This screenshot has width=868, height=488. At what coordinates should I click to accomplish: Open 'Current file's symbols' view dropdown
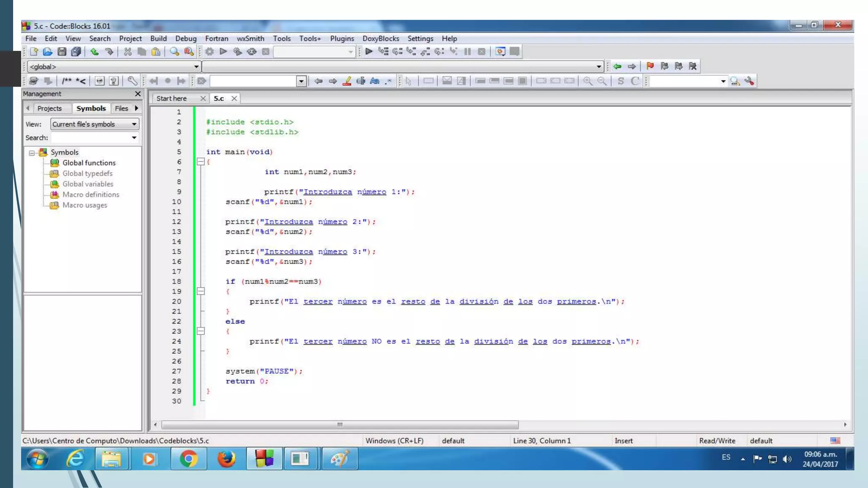tap(134, 124)
